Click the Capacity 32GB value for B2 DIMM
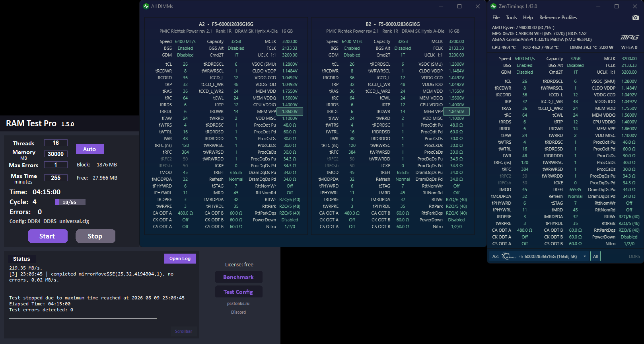The height and width of the screenshot is (344, 644). pos(403,41)
